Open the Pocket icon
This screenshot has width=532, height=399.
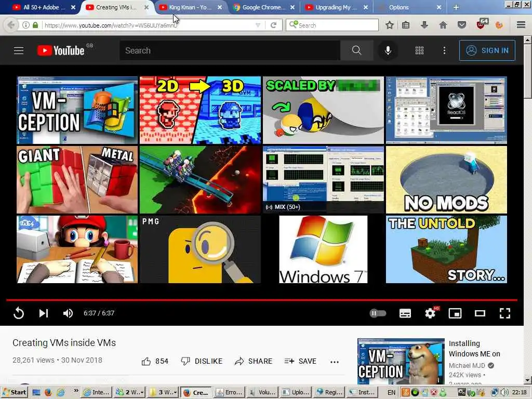pos(462,25)
